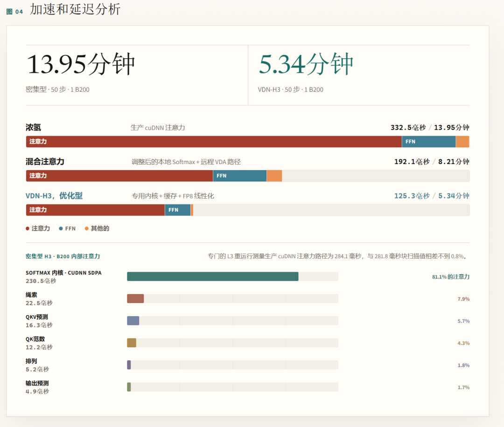
Task: Select the 浓氢 red 注意力 bar segment
Action: (214, 142)
